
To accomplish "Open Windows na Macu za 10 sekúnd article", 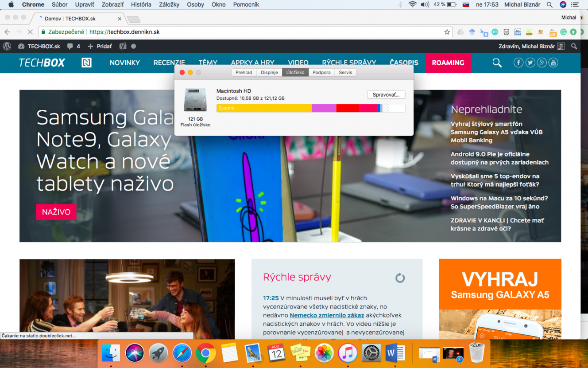I will click(x=499, y=202).
